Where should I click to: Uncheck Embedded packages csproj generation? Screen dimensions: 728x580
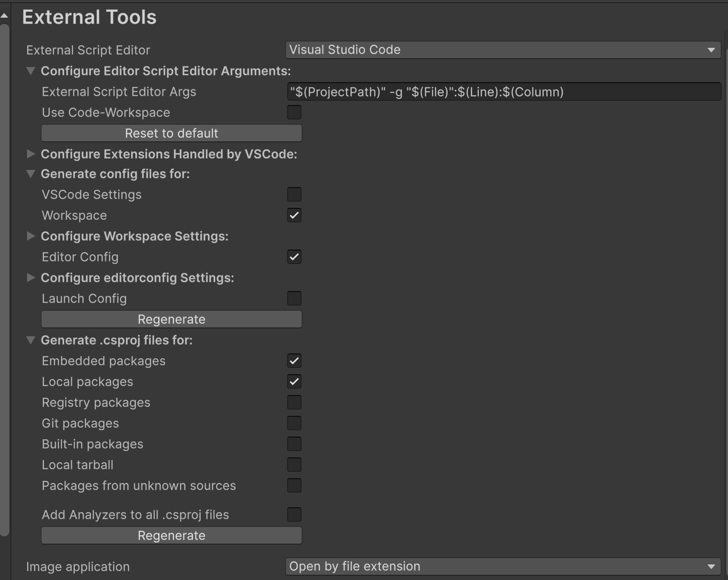tap(294, 360)
